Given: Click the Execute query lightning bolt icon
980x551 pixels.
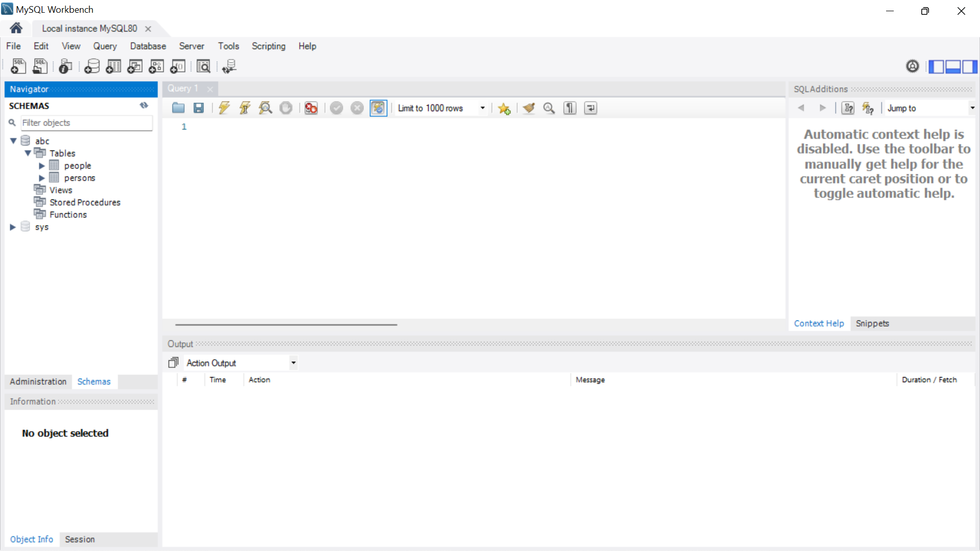Looking at the screenshot, I should coord(224,108).
